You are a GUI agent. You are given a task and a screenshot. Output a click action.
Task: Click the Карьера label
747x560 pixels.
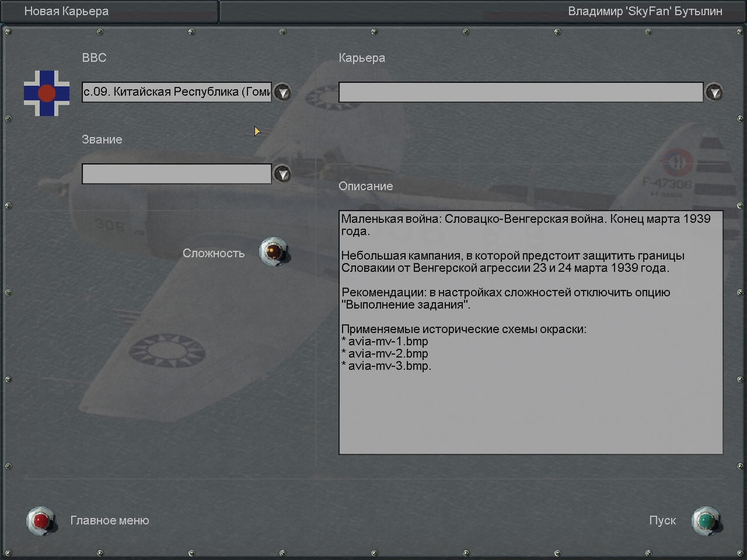click(362, 58)
